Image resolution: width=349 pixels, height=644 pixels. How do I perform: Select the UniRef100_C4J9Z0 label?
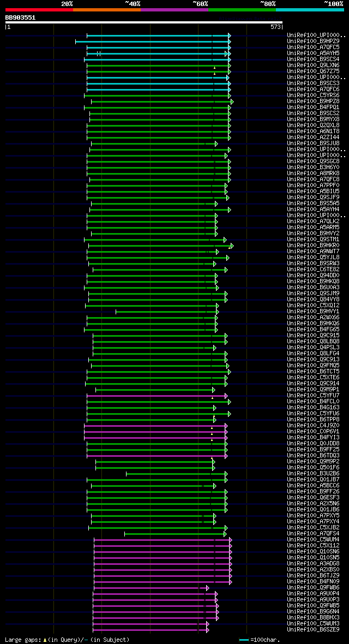(x=313, y=426)
